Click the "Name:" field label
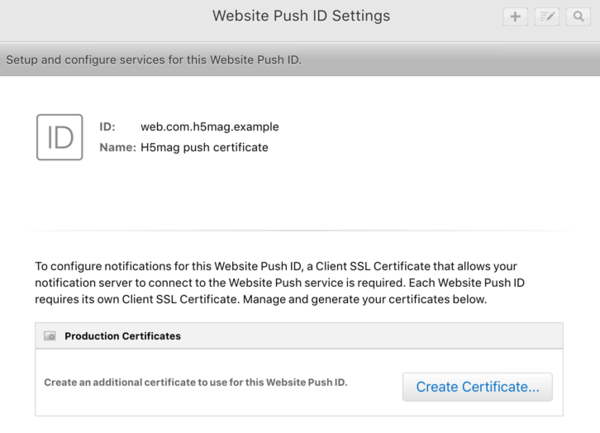 point(117,147)
